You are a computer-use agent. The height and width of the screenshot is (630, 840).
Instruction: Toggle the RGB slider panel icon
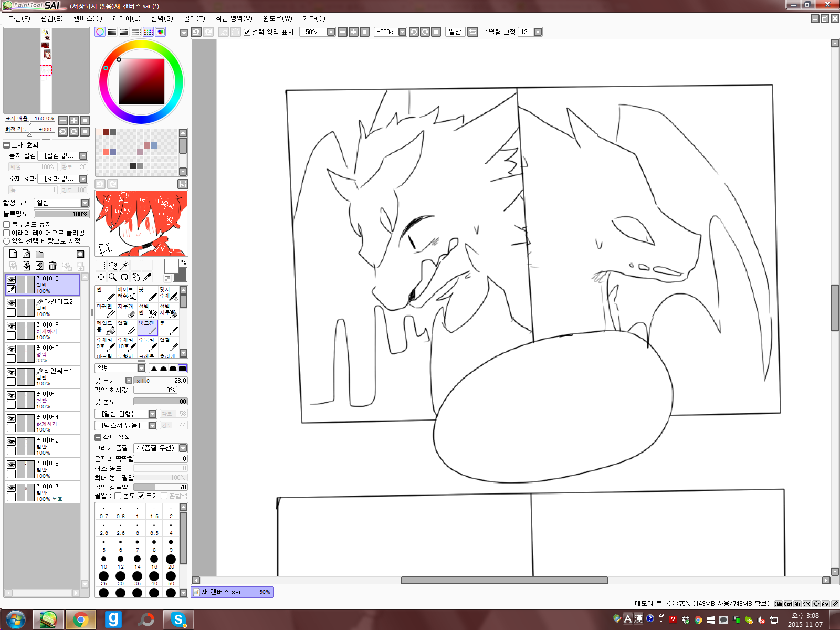(x=112, y=32)
